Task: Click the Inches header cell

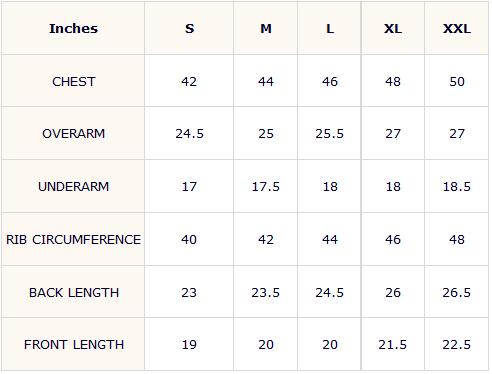Action: point(73,29)
